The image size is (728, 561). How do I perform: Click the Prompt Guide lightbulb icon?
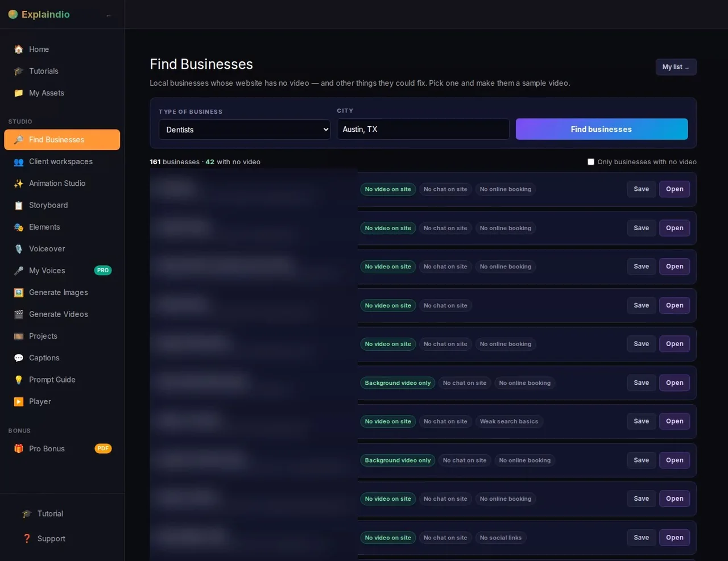pos(19,380)
